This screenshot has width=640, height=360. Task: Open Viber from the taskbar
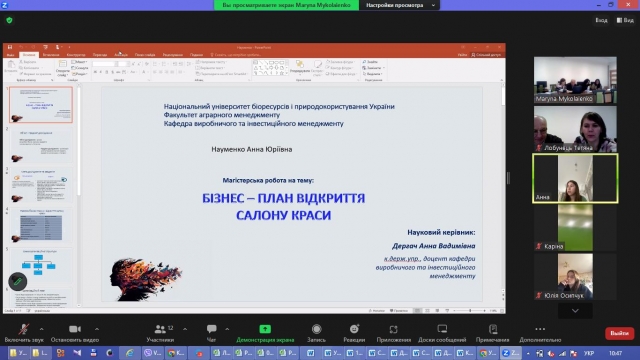pos(153,353)
